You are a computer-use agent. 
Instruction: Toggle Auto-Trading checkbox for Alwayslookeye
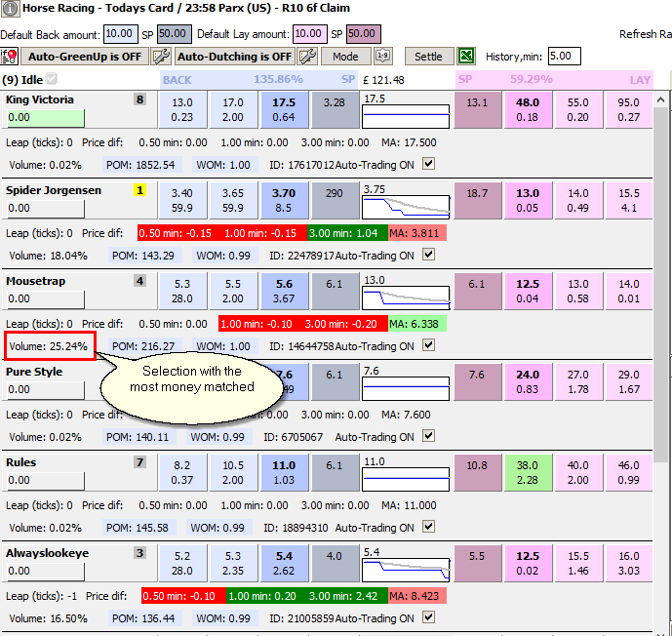pos(428,616)
